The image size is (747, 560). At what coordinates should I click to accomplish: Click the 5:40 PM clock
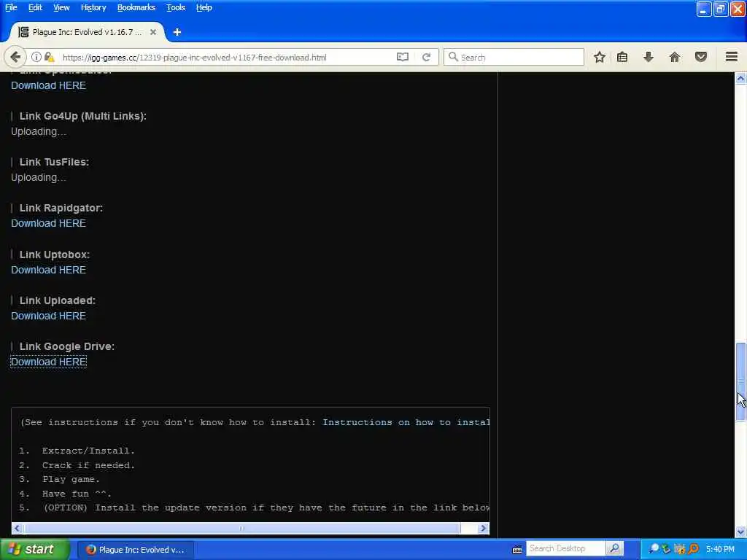[720, 549]
